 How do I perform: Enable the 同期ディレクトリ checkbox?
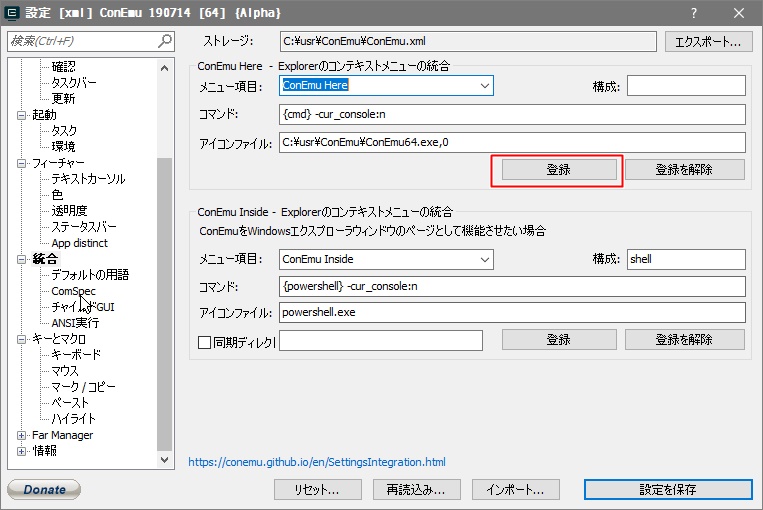(x=204, y=342)
